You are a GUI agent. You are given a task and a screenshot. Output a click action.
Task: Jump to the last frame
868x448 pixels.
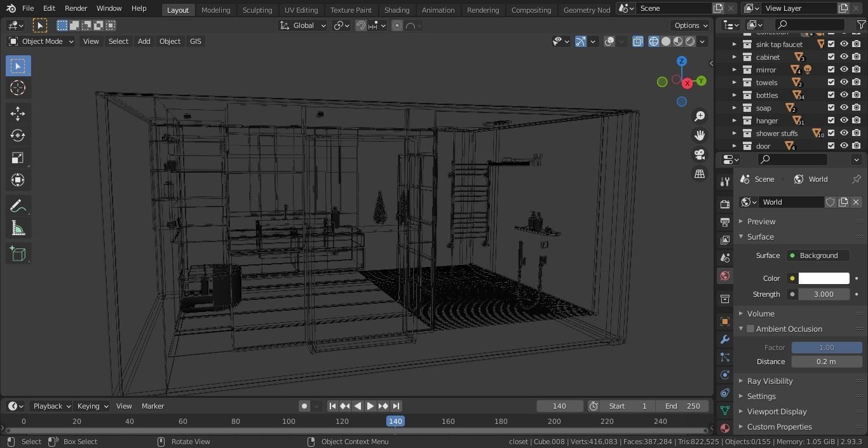[x=396, y=406]
